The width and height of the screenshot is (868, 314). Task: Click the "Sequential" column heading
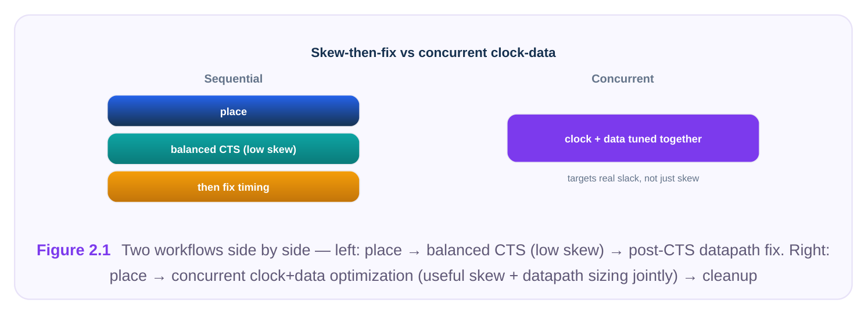point(234,78)
